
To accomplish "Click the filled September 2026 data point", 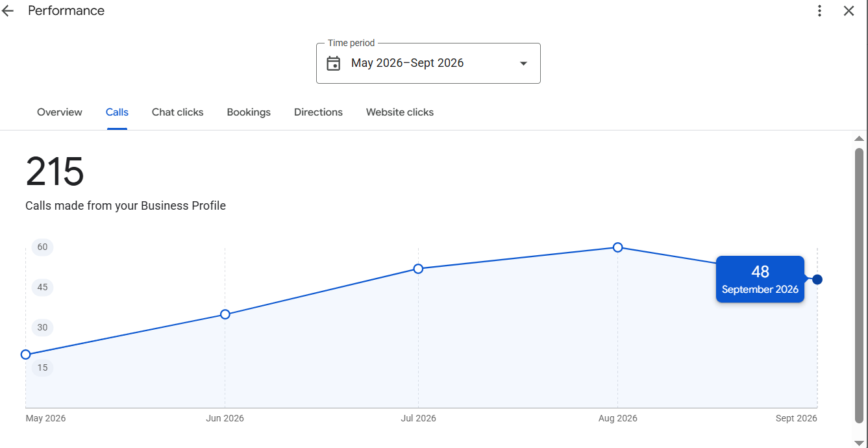I will point(817,280).
